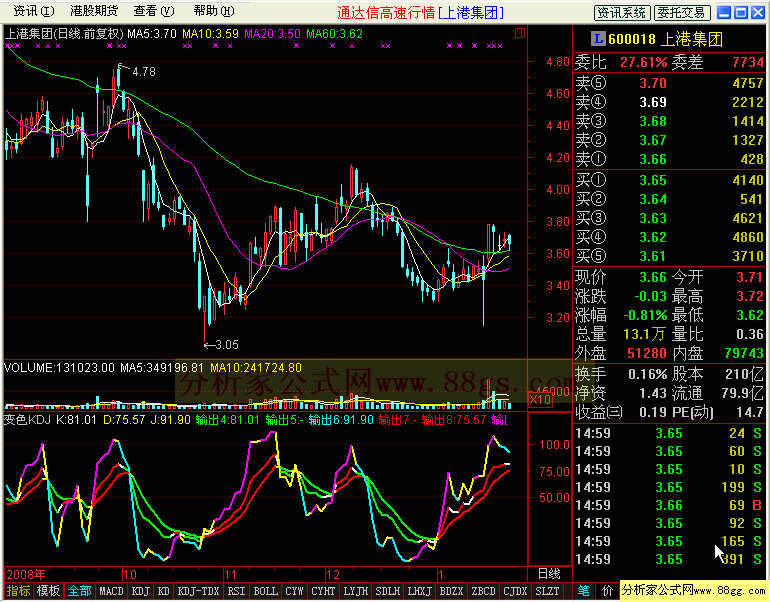Click the 买① bid row at 3.65

(669, 180)
